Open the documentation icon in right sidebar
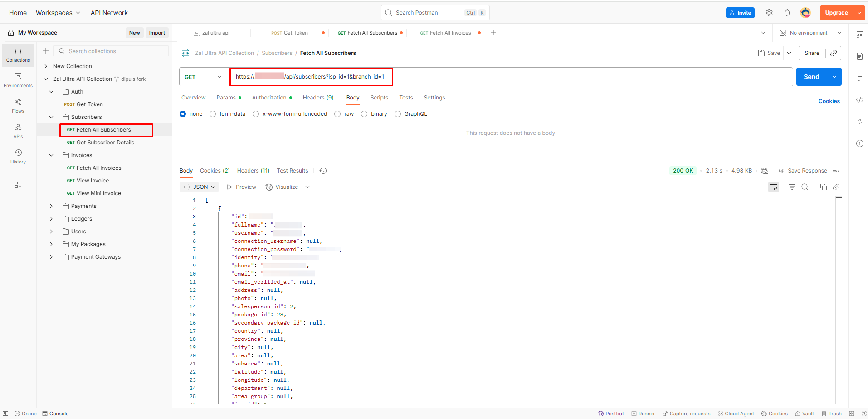The width and height of the screenshot is (868, 419). point(859,56)
